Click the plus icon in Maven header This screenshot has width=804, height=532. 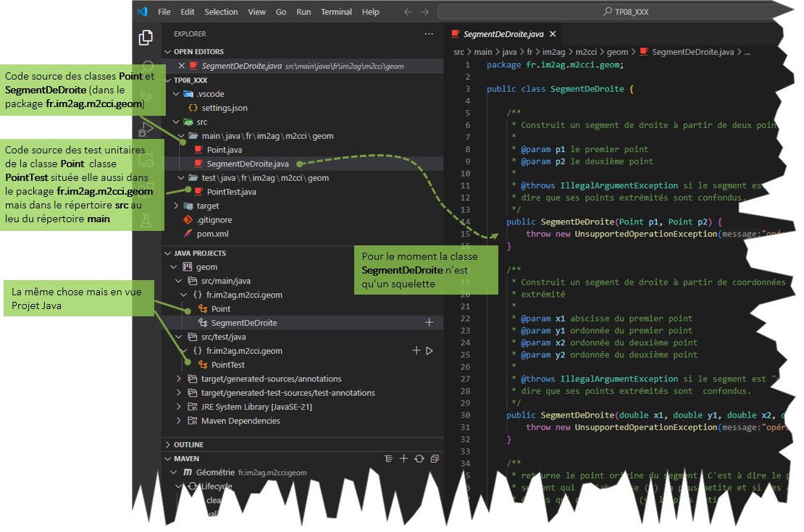403,459
